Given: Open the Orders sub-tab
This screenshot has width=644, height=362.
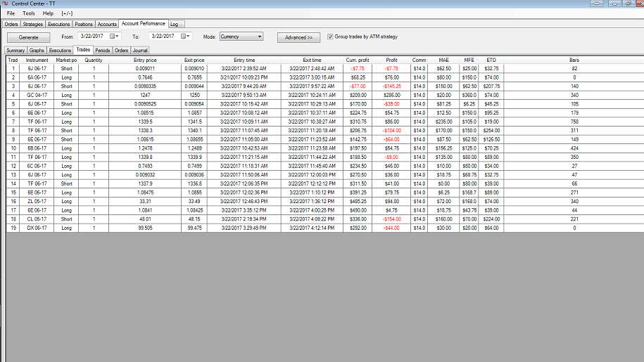Looking at the screenshot, I should coord(121,51).
